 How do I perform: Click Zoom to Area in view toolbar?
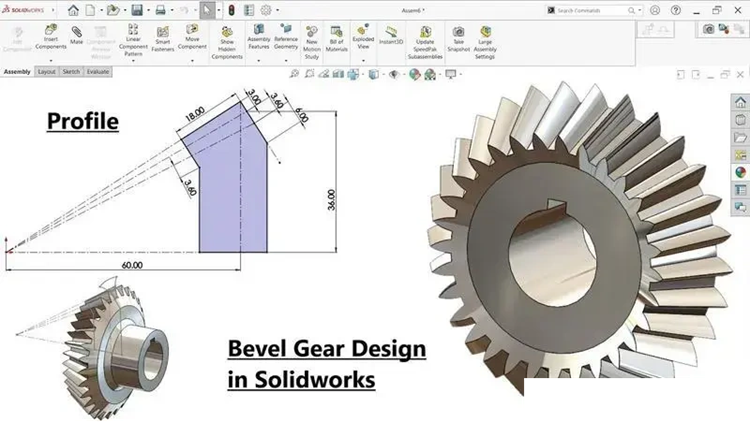click(x=309, y=74)
